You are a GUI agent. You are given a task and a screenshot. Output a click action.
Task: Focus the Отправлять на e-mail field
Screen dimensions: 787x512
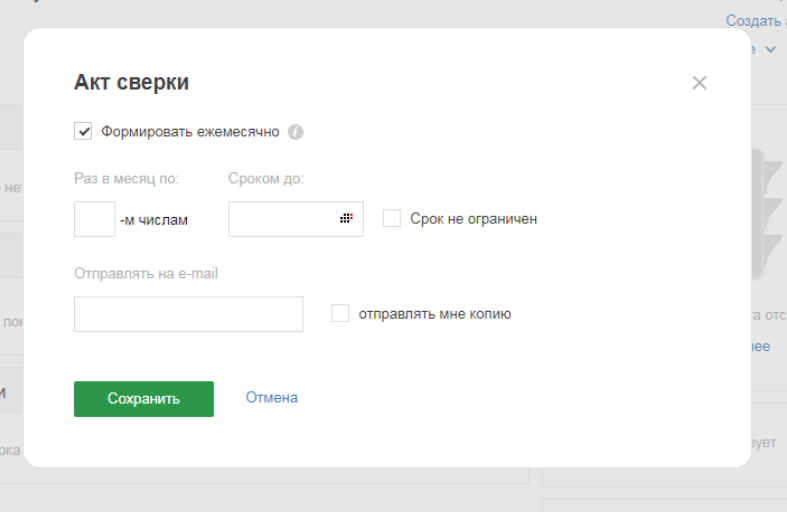(188, 314)
